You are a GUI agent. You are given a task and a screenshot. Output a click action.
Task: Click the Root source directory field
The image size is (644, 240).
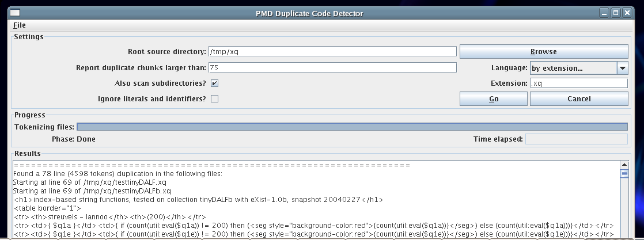(x=332, y=52)
